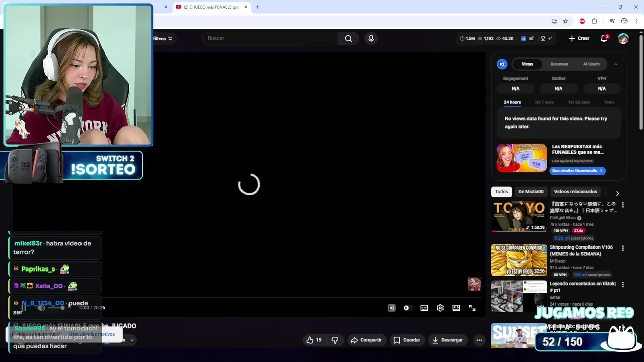Click the sparkle AI icon in stats bar

pos(550,38)
